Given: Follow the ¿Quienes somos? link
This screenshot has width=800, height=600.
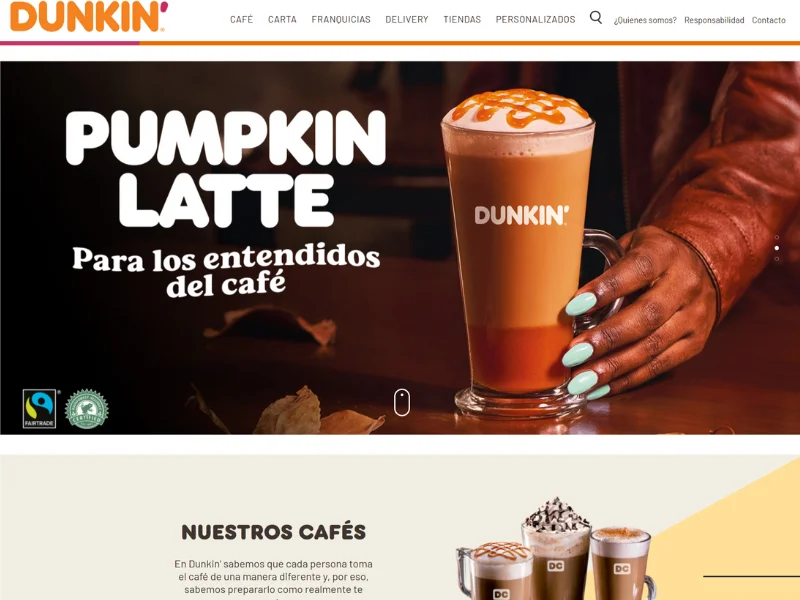Looking at the screenshot, I should click(x=645, y=20).
